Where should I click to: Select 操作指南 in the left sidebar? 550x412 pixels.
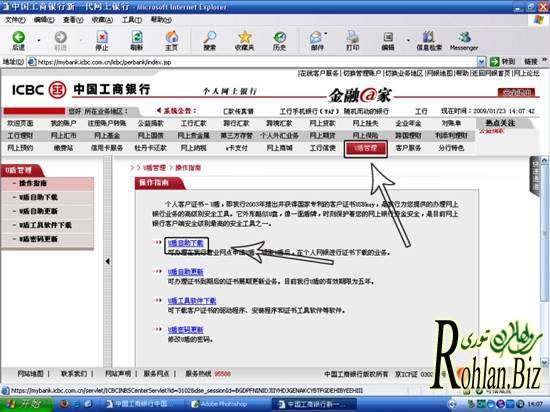(33, 183)
